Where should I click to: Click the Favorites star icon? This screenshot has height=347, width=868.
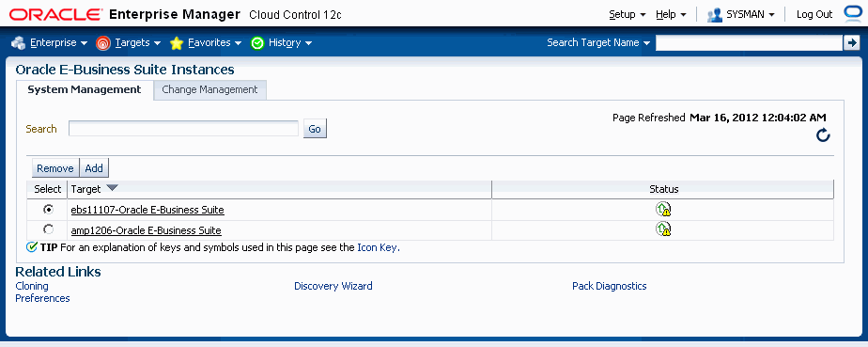coord(176,42)
